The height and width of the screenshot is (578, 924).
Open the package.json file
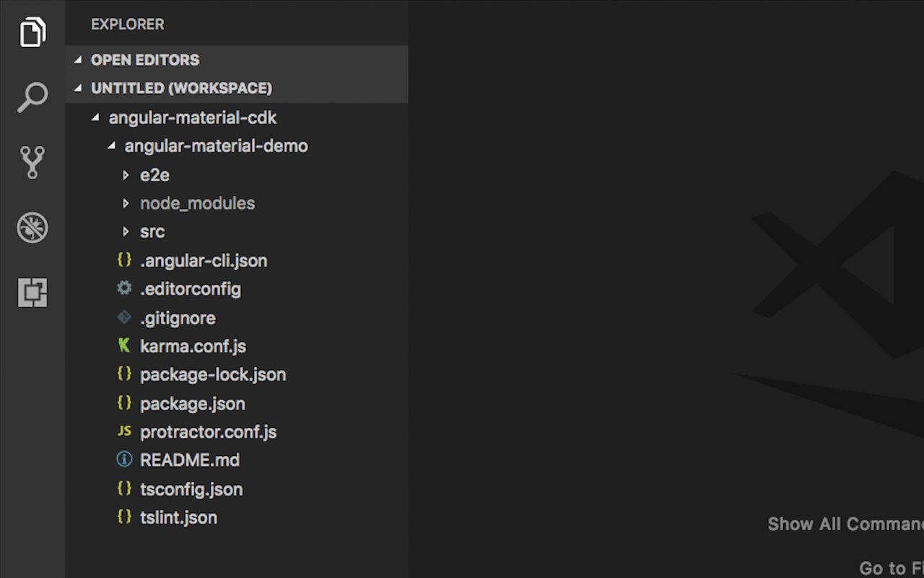pyautogui.click(x=193, y=403)
